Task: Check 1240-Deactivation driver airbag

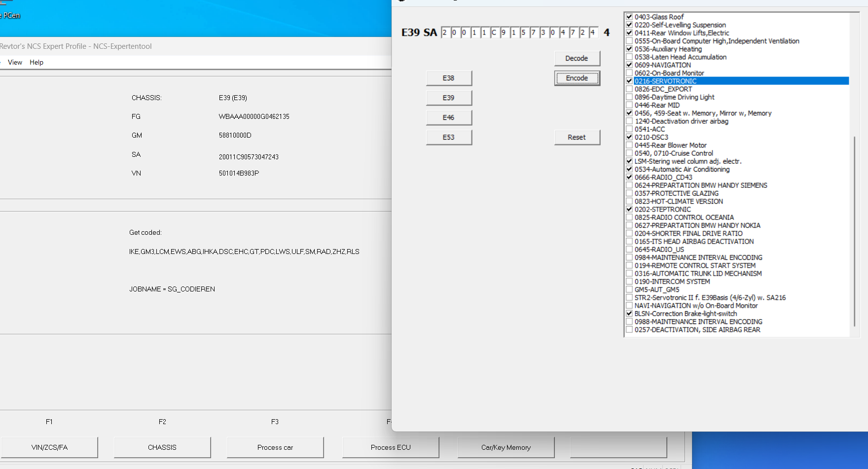Action: click(629, 121)
